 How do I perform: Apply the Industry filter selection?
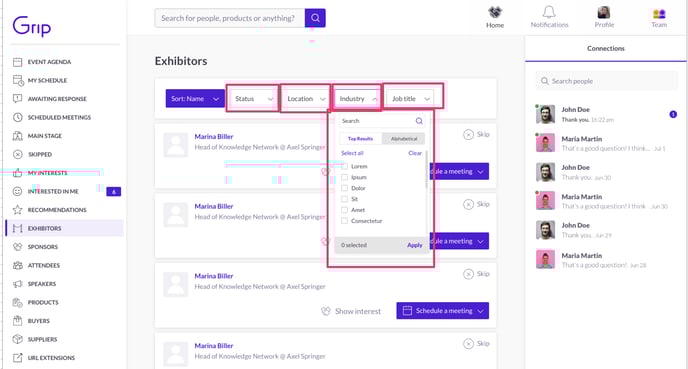(x=415, y=245)
